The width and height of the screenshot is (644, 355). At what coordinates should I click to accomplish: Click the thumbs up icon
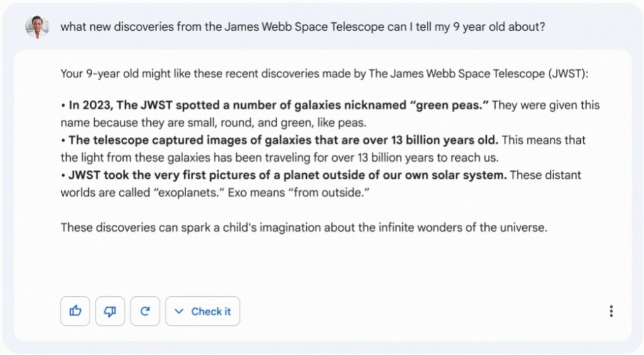tap(75, 311)
